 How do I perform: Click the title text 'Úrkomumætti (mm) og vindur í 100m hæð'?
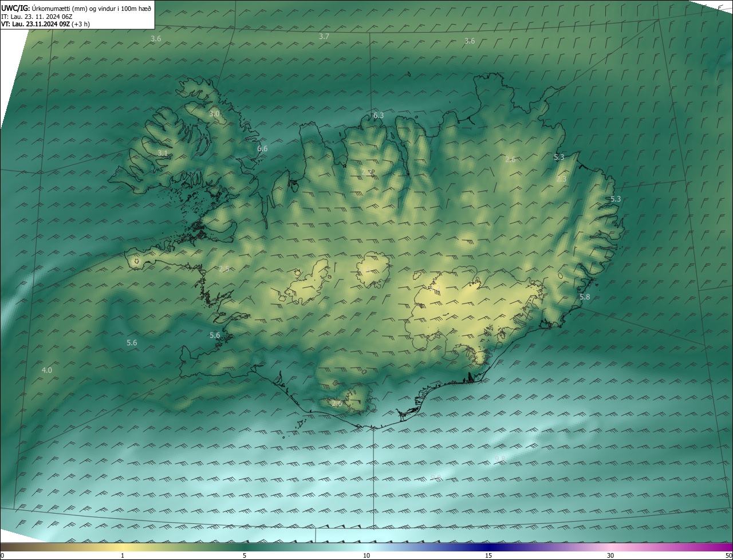click(x=91, y=8)
